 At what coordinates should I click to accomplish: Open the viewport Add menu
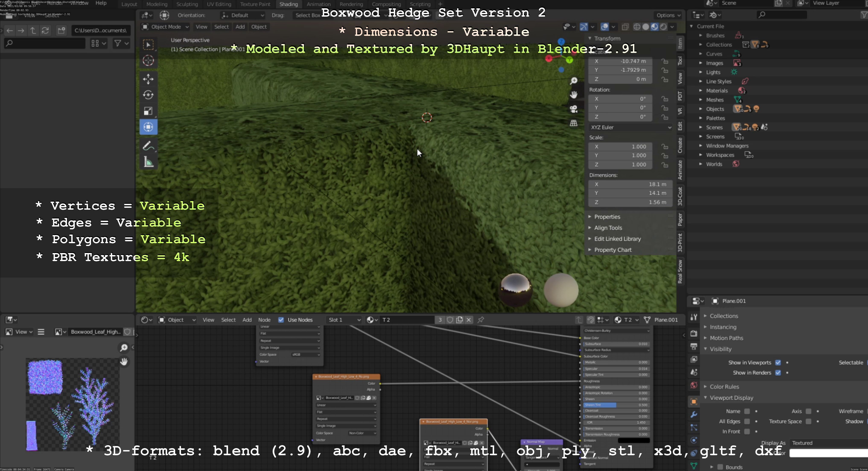tap(240, 27)
